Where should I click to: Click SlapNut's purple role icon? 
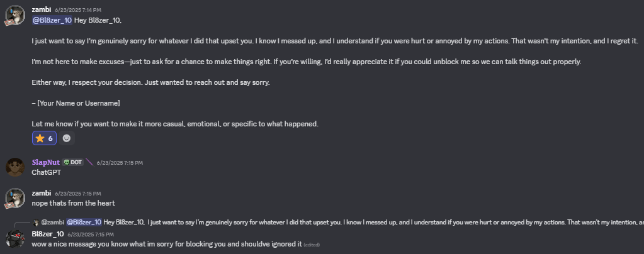89,162
